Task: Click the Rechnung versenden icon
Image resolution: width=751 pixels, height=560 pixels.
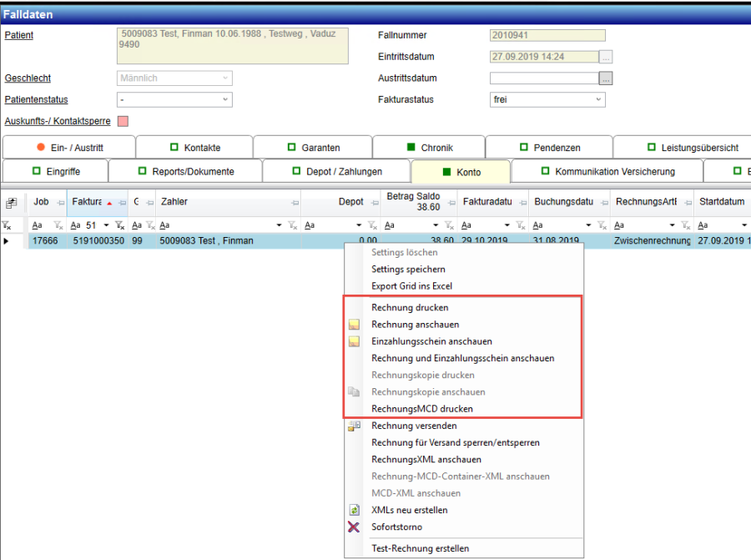Action: [x=354, y=426]
